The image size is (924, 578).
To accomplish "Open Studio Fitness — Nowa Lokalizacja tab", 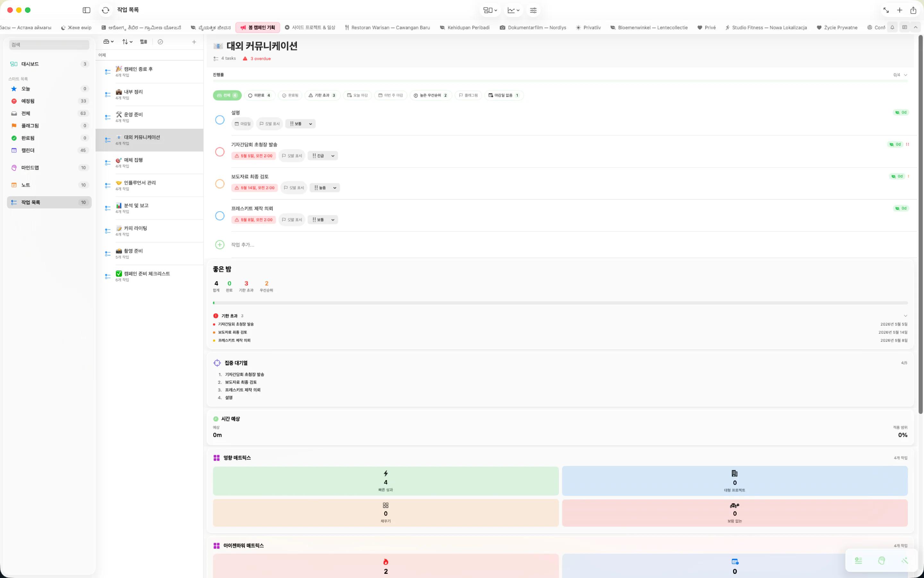I will click(766, 28).
